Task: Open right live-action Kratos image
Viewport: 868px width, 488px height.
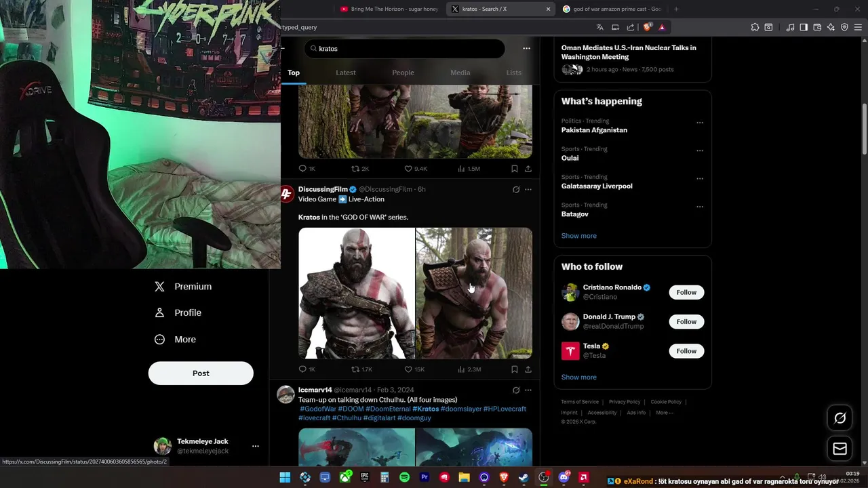Action: (x=474, y=293)
